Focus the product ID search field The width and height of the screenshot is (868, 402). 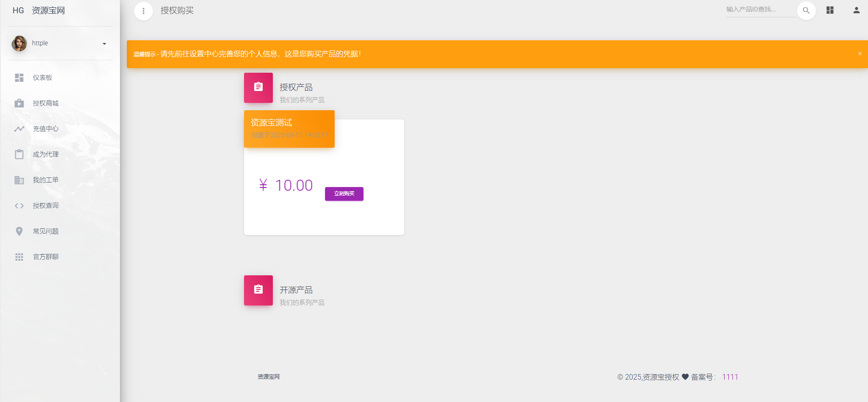(x=760, y=10)
